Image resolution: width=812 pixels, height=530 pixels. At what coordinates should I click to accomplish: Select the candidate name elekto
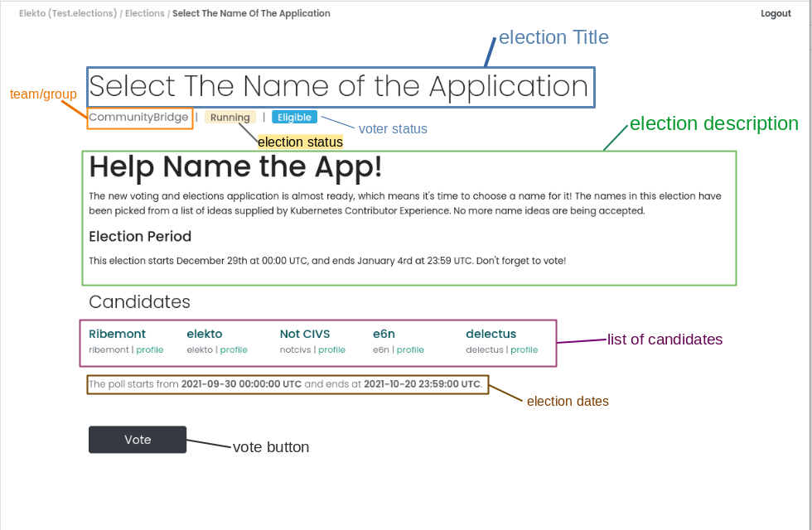(x=205, y=334)
